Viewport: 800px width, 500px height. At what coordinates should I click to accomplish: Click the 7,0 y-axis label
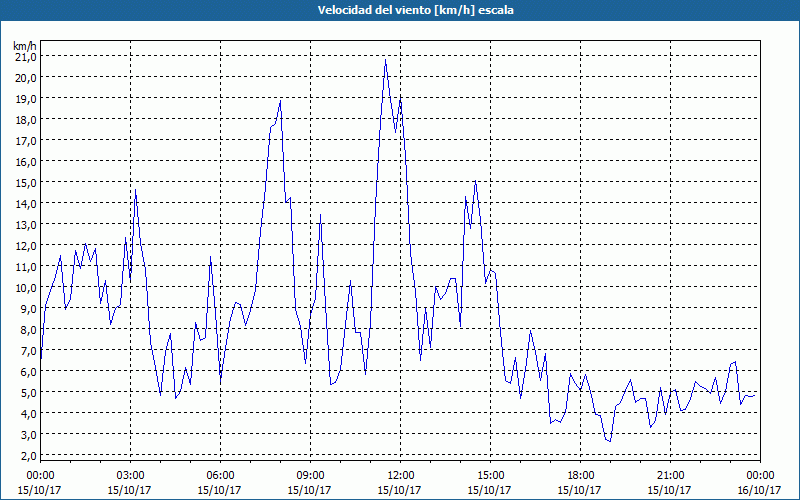(x=28, y=350)
